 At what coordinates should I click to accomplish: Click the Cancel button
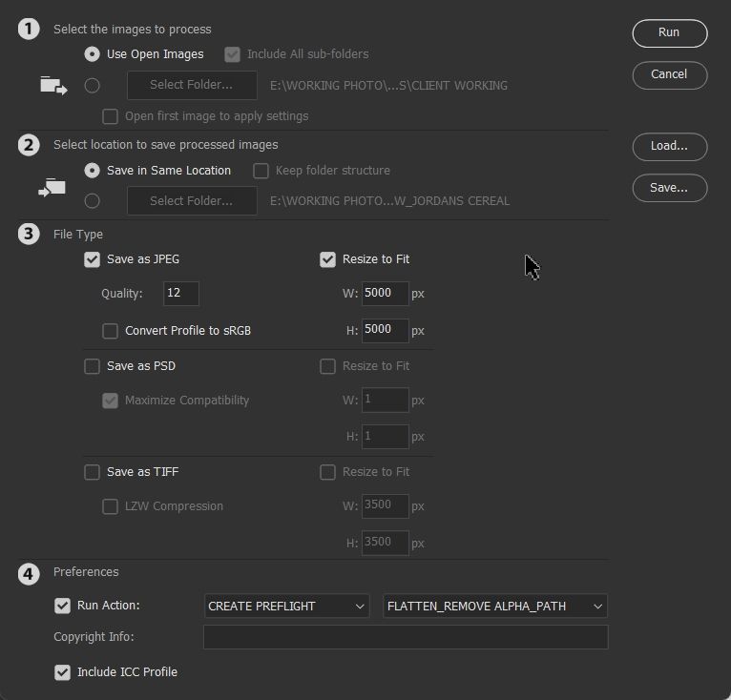pos(669,74)
